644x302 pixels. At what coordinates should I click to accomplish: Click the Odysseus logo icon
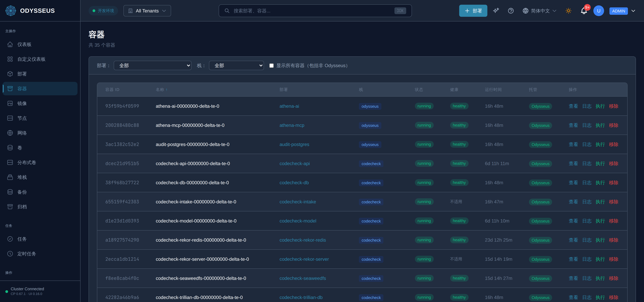11,11
